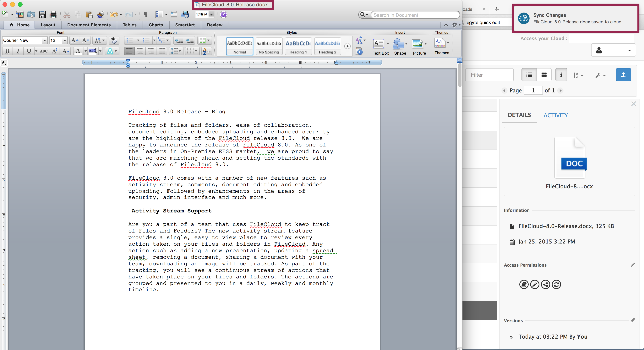Apply the Normal style
Image resolution: width=644 pixels, height=350 pixels.
239,46
